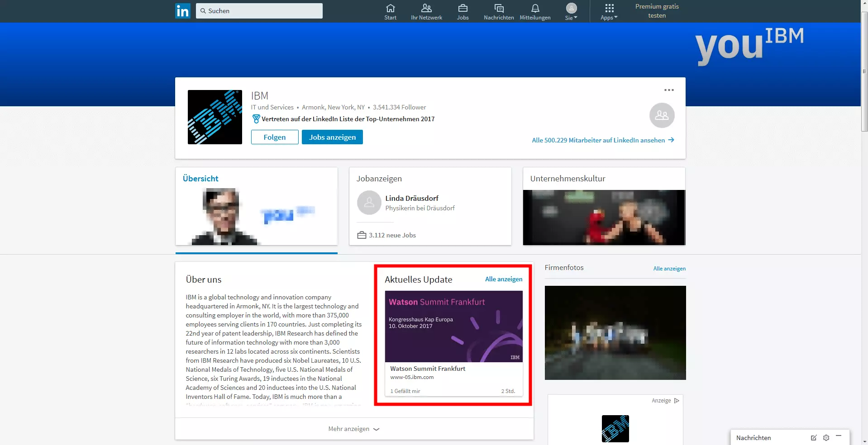
Task: Click Linda Dräusdorf profile avatar
Action: pyautogui.click(x=369, y=203)
